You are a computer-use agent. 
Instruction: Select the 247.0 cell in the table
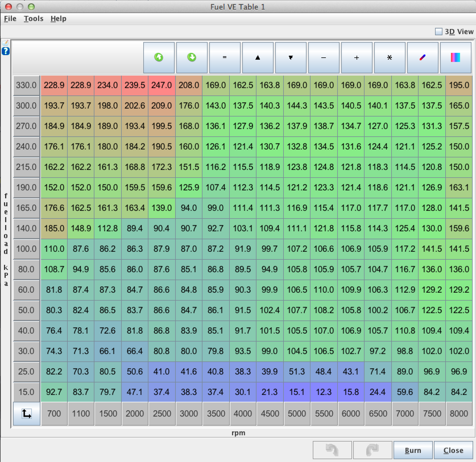click(162, 85)
